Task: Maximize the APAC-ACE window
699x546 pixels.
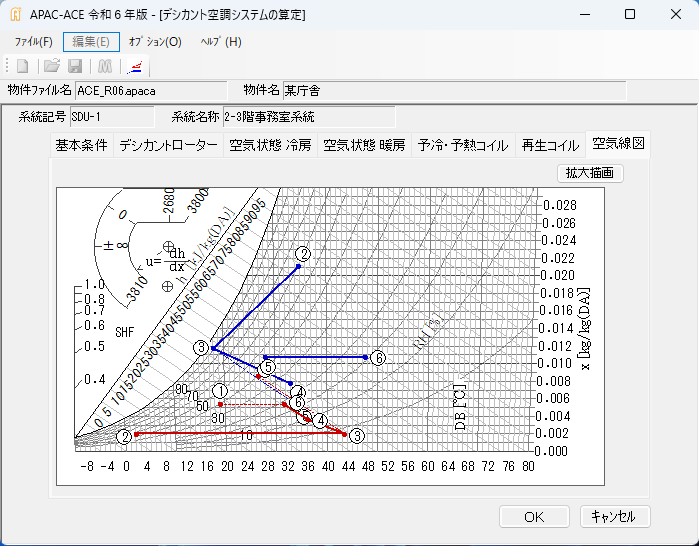Action: click(x=630, y=15)
